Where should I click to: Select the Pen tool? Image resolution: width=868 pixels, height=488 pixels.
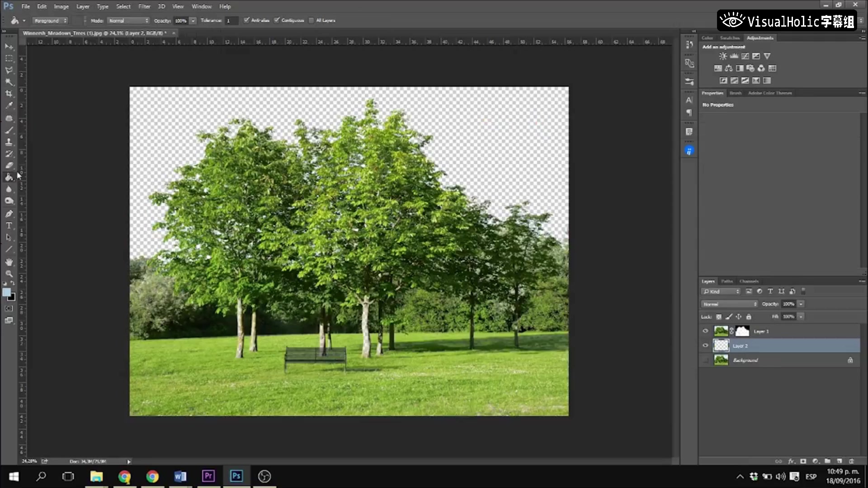pyautogui.click(x=8, y=214)
